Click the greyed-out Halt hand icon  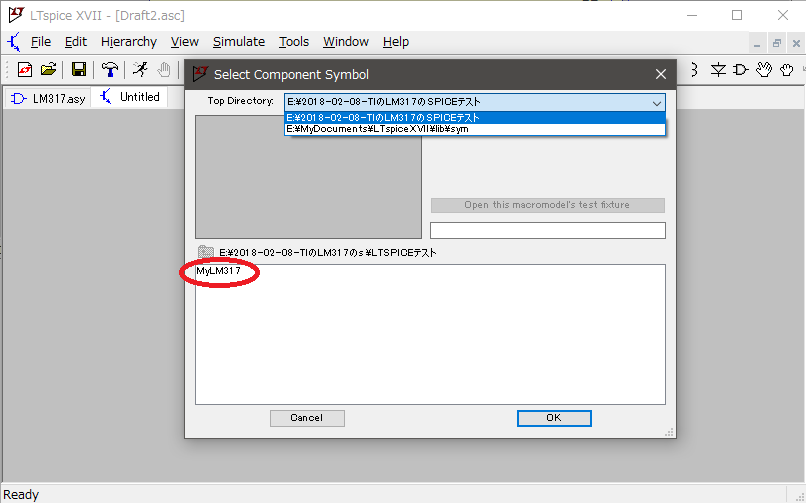(163, 69)
